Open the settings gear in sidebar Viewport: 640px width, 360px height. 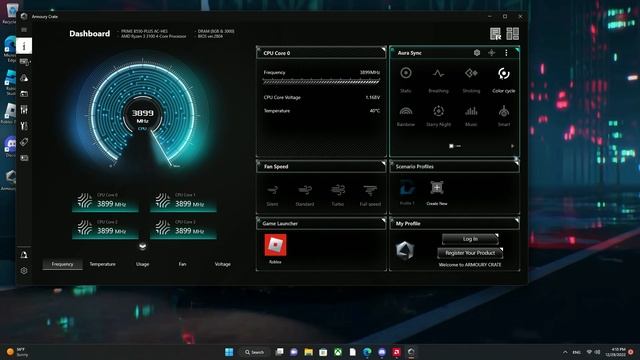(24, 271)
